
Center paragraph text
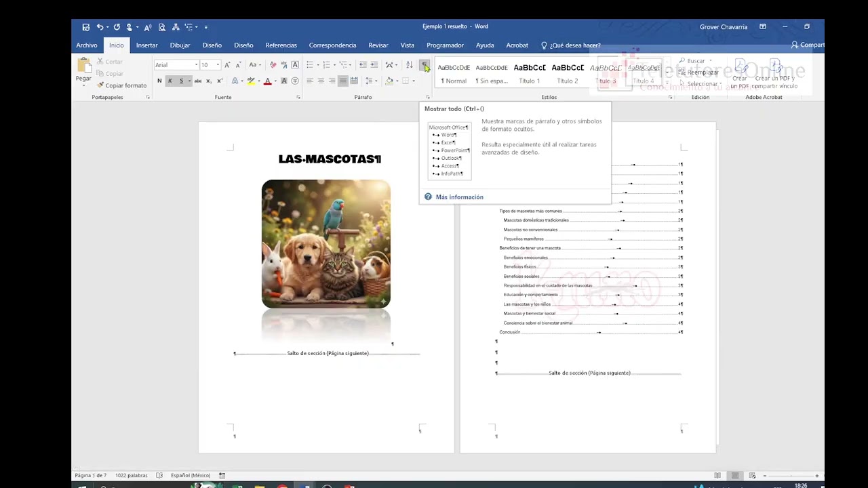pyautogui.click(x=321, y=81)
